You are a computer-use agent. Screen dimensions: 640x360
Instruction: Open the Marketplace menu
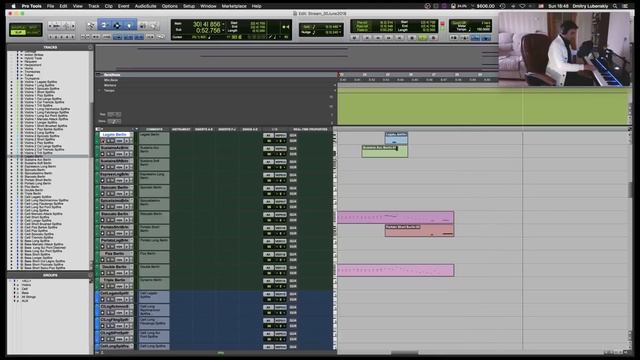tap(234, 6)
